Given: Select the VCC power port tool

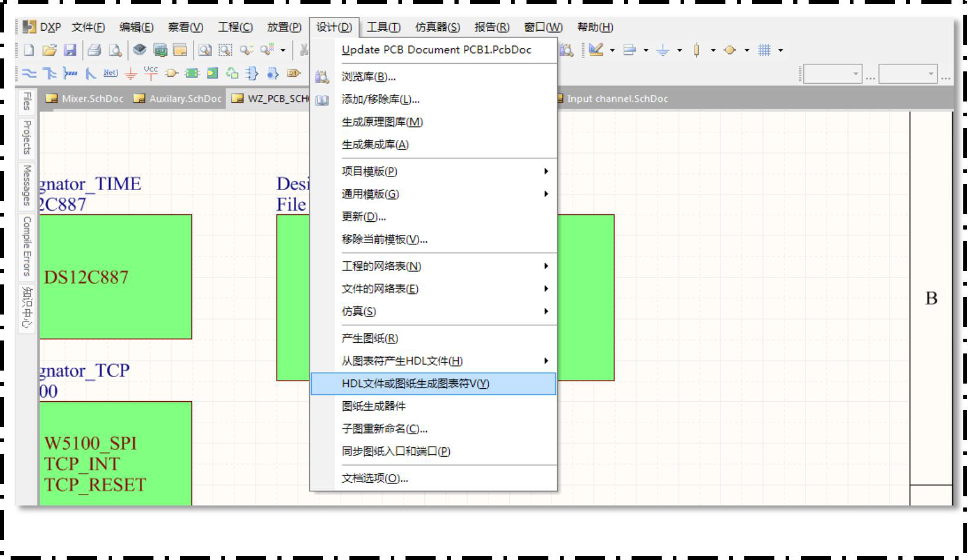Looking at the screenshot, I should click(x=151, y=73).
